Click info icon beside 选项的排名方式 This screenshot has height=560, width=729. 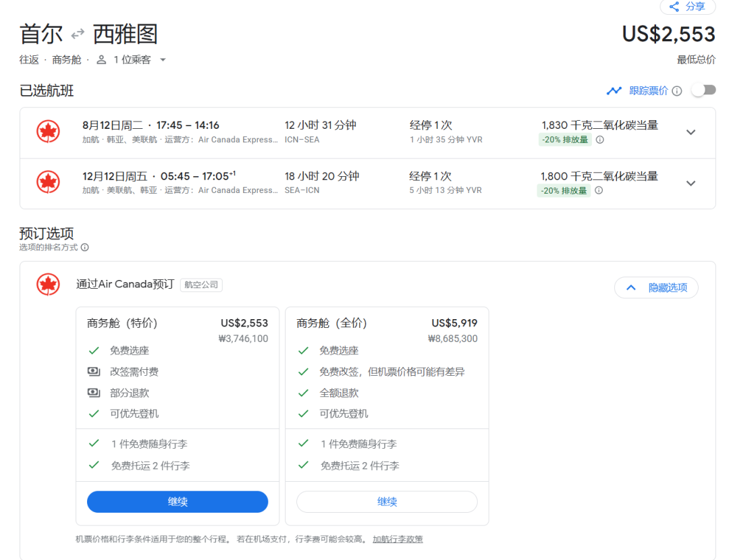84,247
